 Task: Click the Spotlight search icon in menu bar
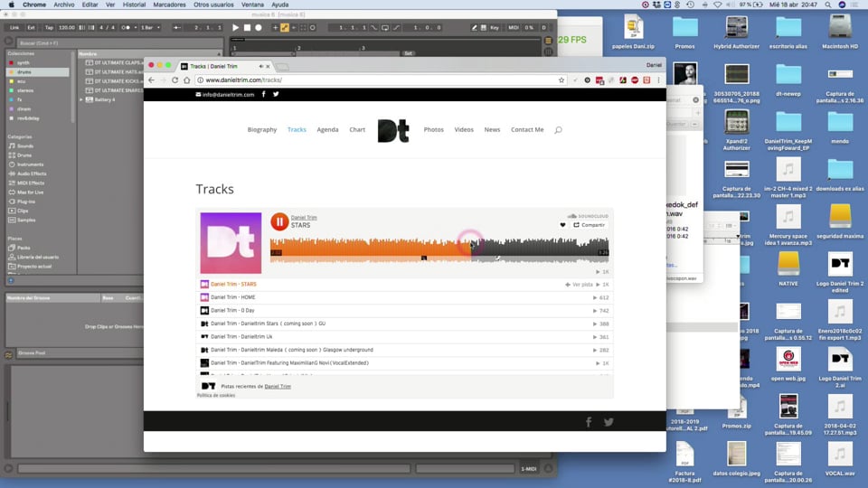(x=828, y=5)
